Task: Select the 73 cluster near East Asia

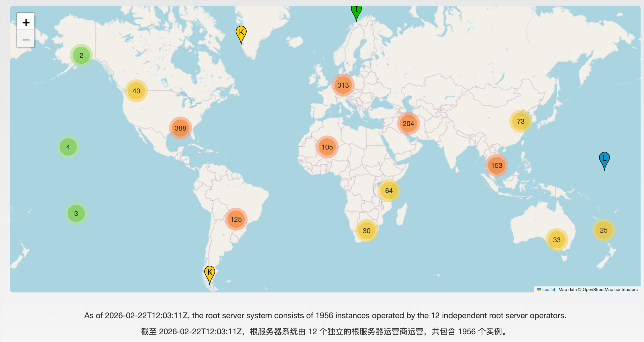Action: [521, 121]
